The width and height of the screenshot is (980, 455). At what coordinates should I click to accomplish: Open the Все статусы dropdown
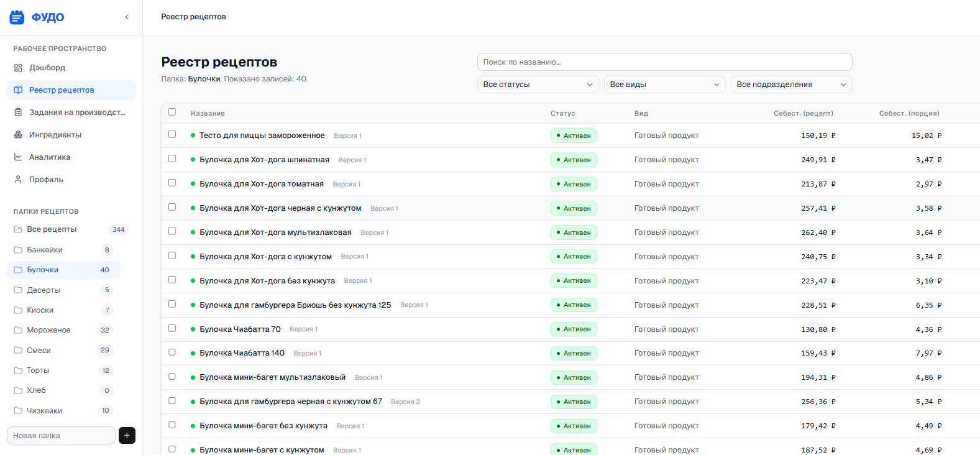click(x=538, y=85)
